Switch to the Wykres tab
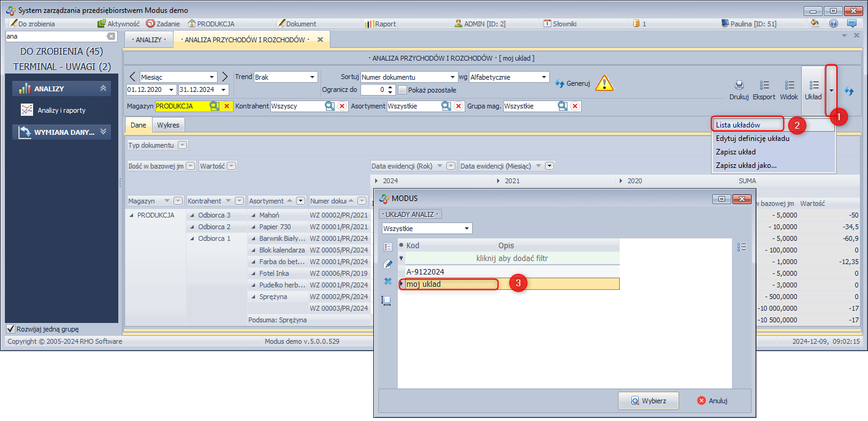This screenshot has height=421, width=868. click(x=169, y=125)
